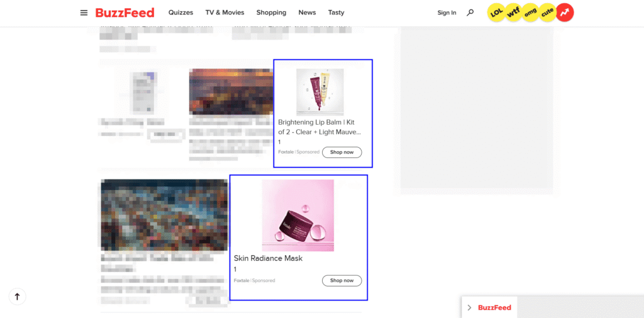The height and width of the screenshot is (318, 644).
Task: Open the News section
Action: click(x=307, y=13)
